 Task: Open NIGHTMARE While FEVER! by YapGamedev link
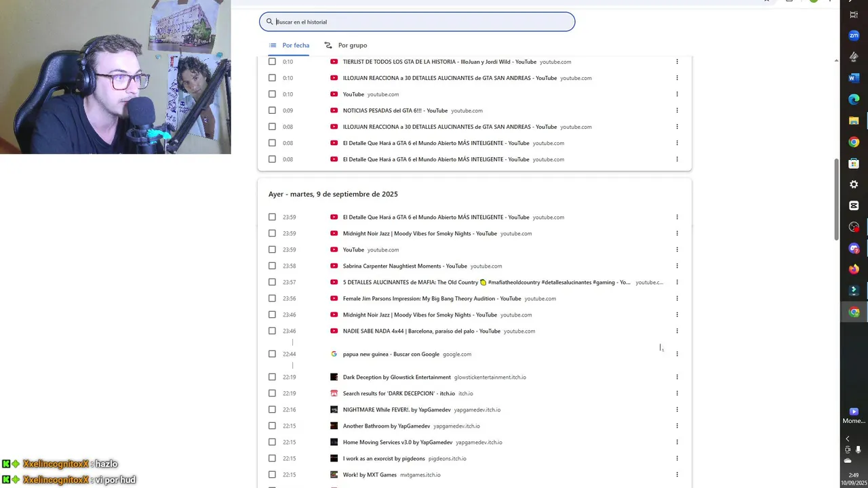[x=397, y=409]
